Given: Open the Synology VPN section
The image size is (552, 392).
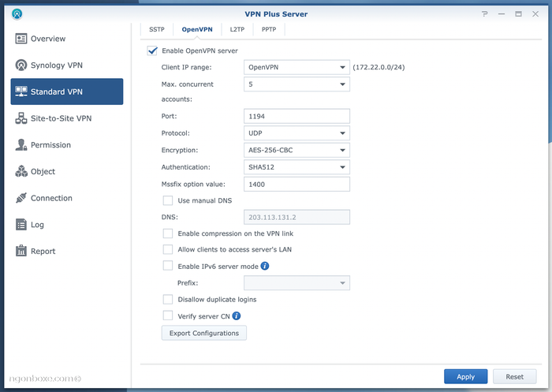Looking at the screenshot, I should pyautogui.click(x=67, y=65).
